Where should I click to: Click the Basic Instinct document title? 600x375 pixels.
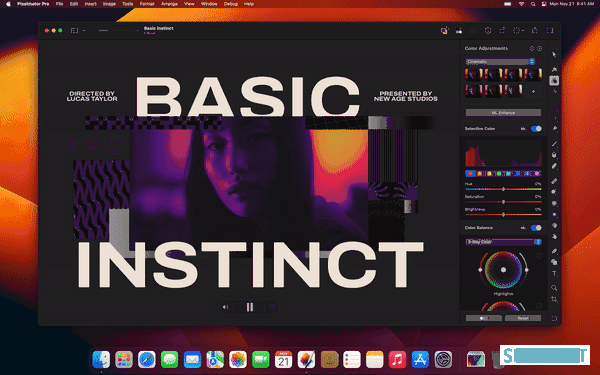[158, 28]
